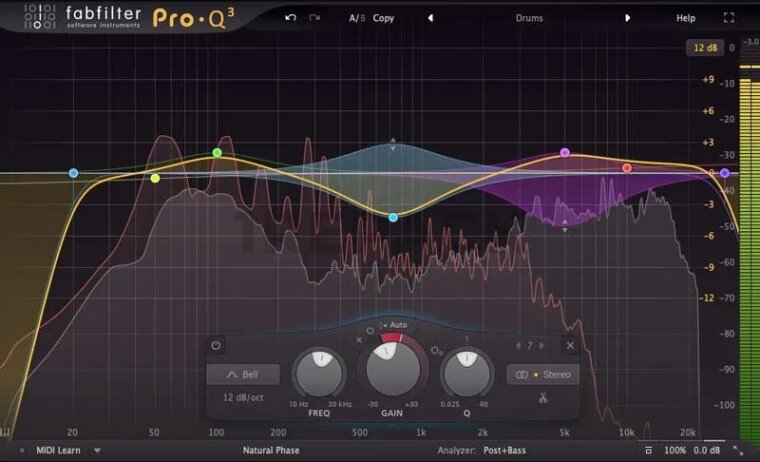Click the scissors split band icon
760x462 pixels.
[543, 398]
